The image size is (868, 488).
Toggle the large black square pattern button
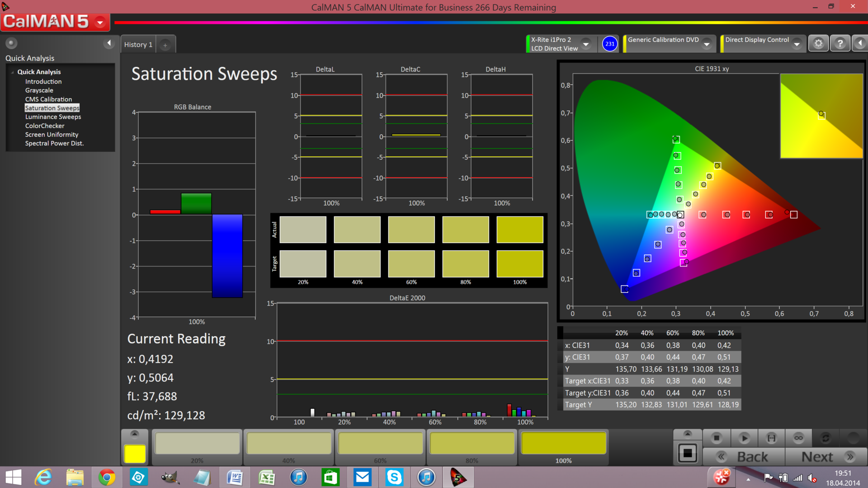click(687, 453)
